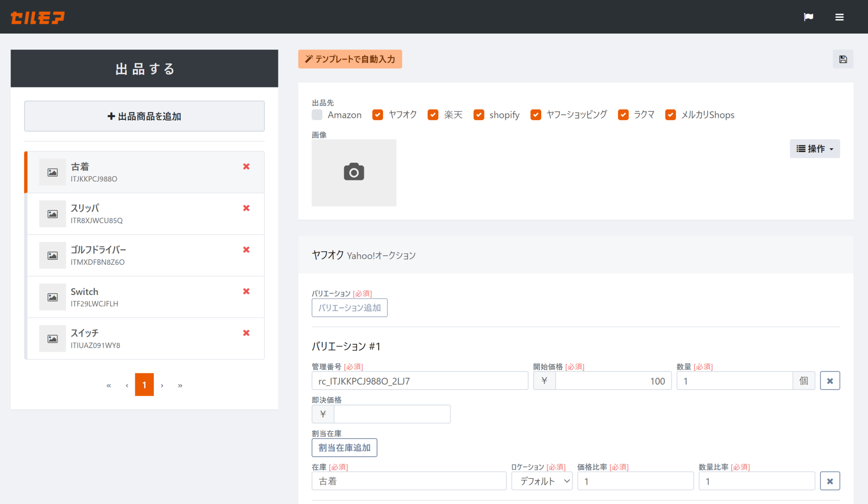Open the hamburger menu icon
This screenshot has height=504, width=868.
839,17
